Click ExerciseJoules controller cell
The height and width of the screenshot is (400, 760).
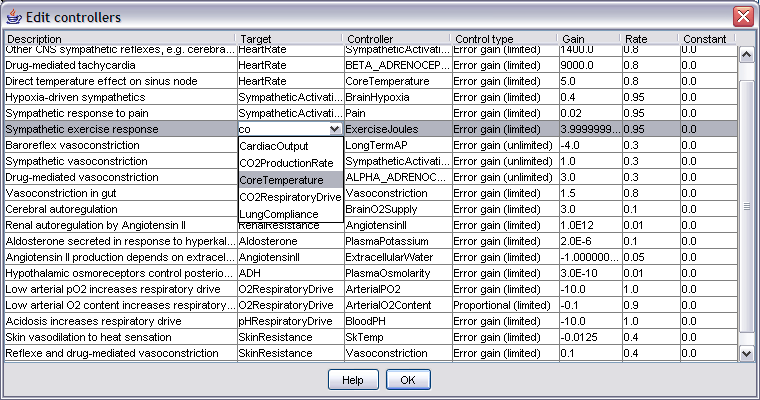point(395,129)
